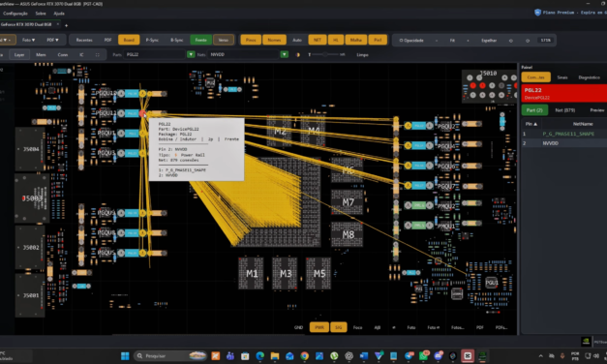Open the Nets green dropdown arrow
Image resolution: width=607 pixels, height=364 pixels.
pyautogui.click(x=285, y=54)
